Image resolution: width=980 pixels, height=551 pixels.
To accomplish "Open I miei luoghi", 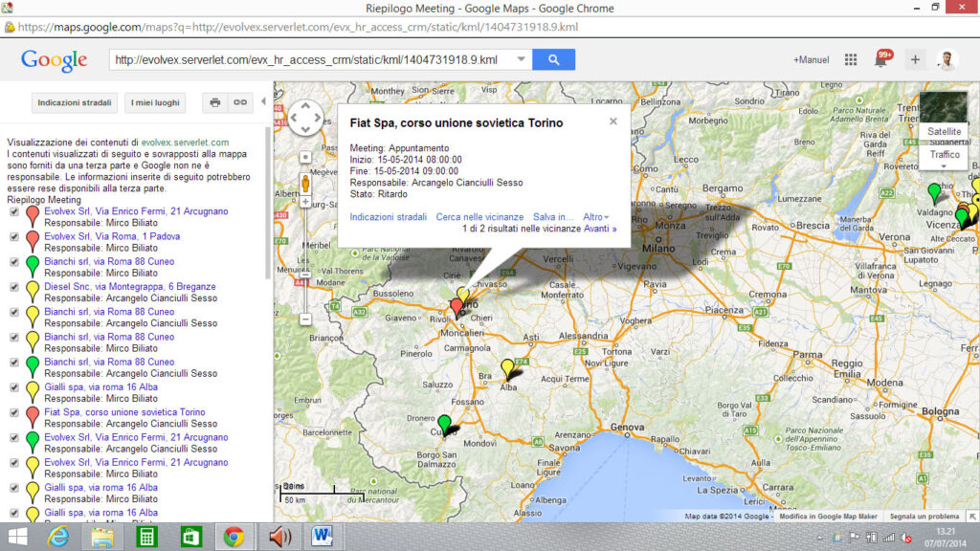I will 155,102.
